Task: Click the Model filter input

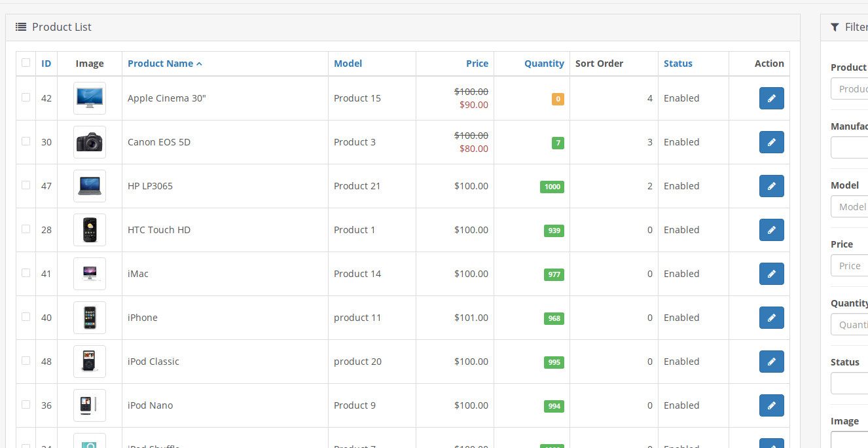Action: tap(850, 206)
